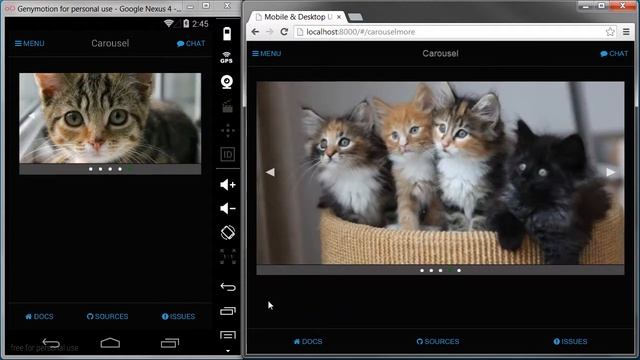The width and height of the screenshot is (640, 360).
Task: Select second indicator dot in emulator carousel
Action: coord(100,169)
